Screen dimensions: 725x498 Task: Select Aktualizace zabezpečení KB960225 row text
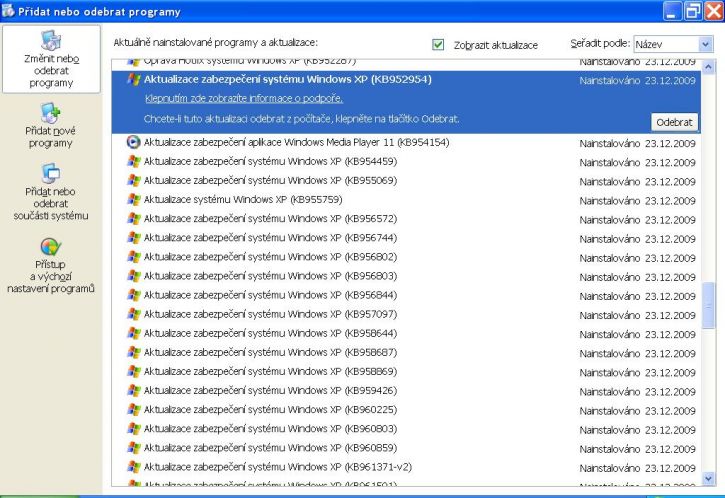(270, 409)
